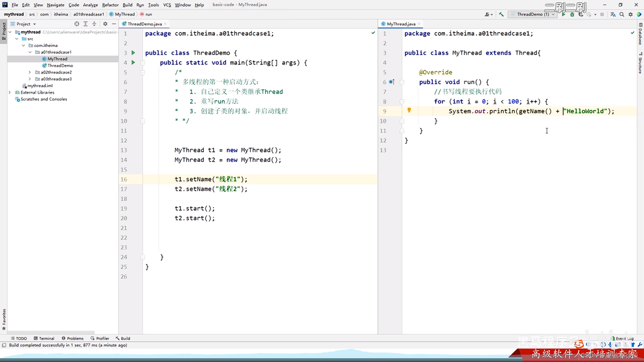Expand the External Libraries node
Screen dimensions: 644x362
pyautogui.click(x=10, y=92)
